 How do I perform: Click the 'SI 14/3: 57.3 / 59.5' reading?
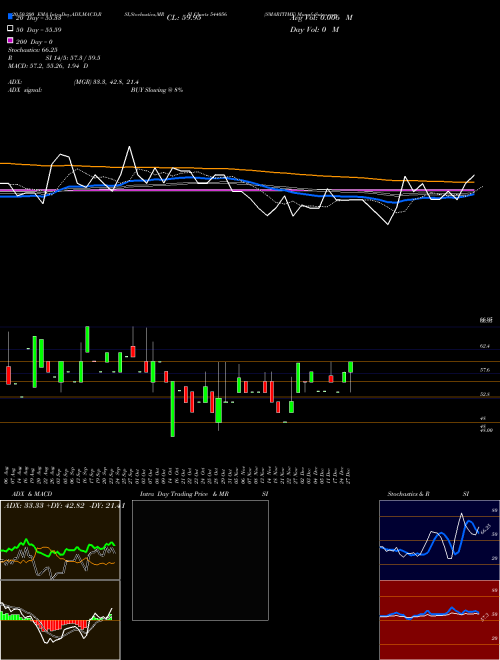tap(73, 58)
